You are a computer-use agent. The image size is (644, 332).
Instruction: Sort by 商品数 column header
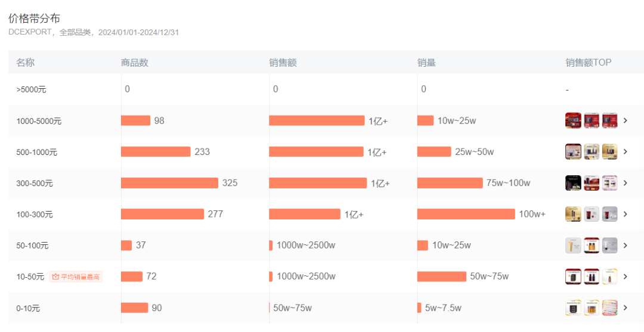coord(135,63)
